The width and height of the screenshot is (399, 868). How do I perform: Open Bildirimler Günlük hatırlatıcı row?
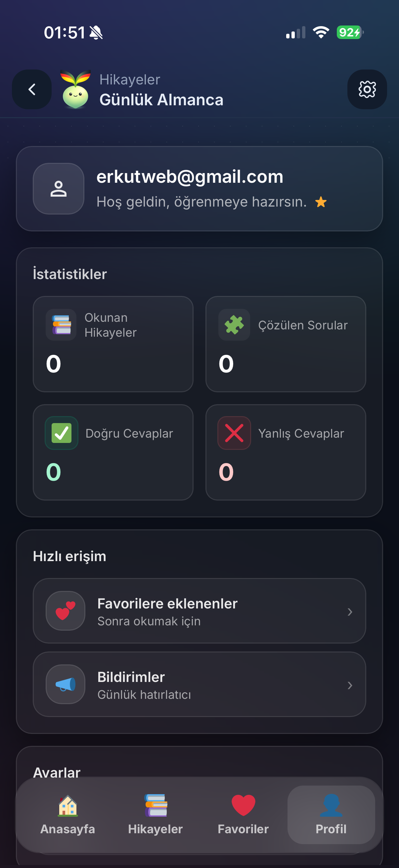[x=199, y=684]
